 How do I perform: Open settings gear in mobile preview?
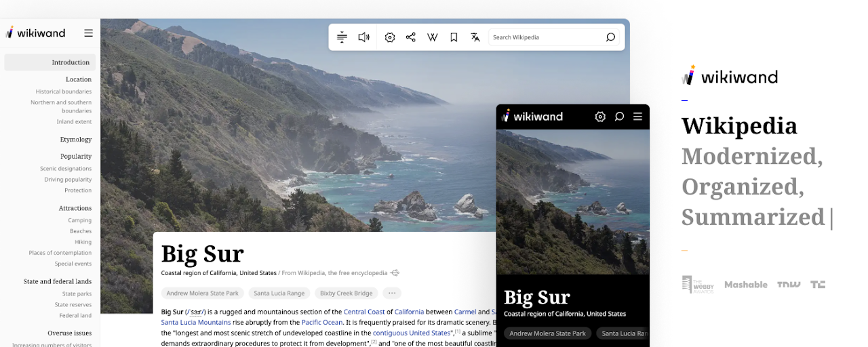(x=600, y=117)
